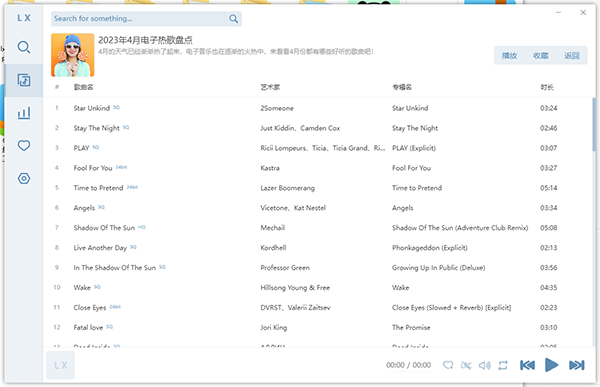This screenshot has width=600, height=387.
Task: Click the LX logo in sidebar
Action: tap(24, 18)
